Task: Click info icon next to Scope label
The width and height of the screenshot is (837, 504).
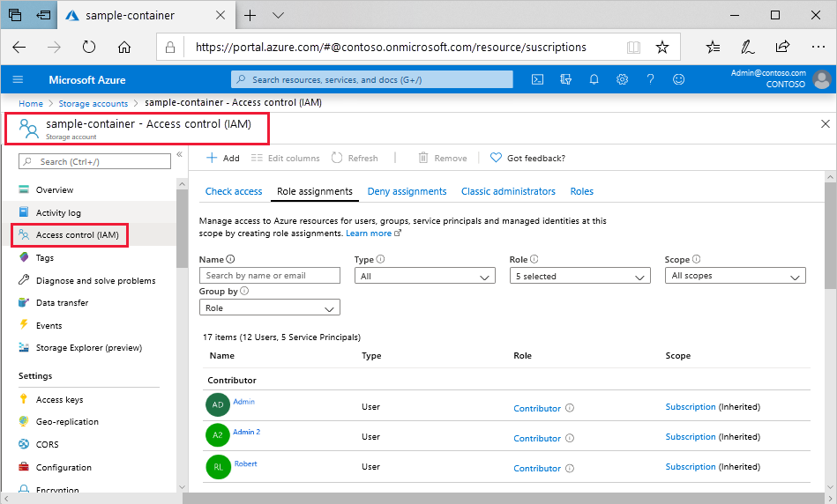Action: pyautogui.click(x=696, y=259)
